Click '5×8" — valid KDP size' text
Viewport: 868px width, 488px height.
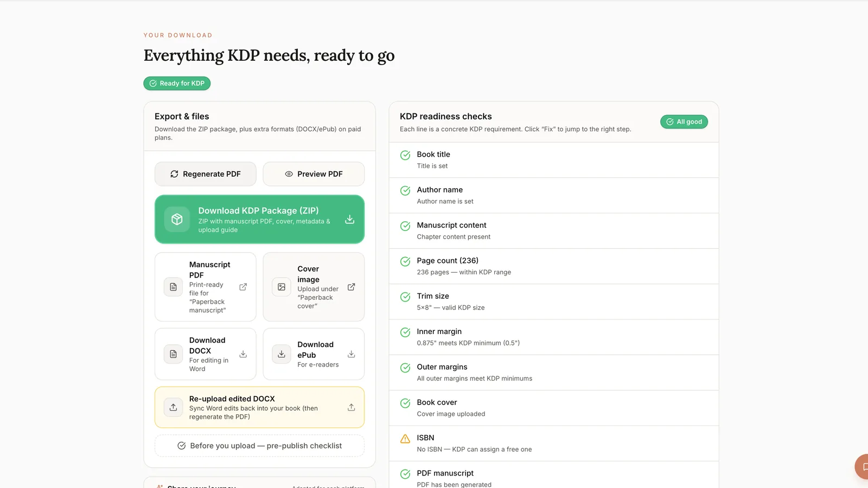pyautogui.click(x=451, y=307)
